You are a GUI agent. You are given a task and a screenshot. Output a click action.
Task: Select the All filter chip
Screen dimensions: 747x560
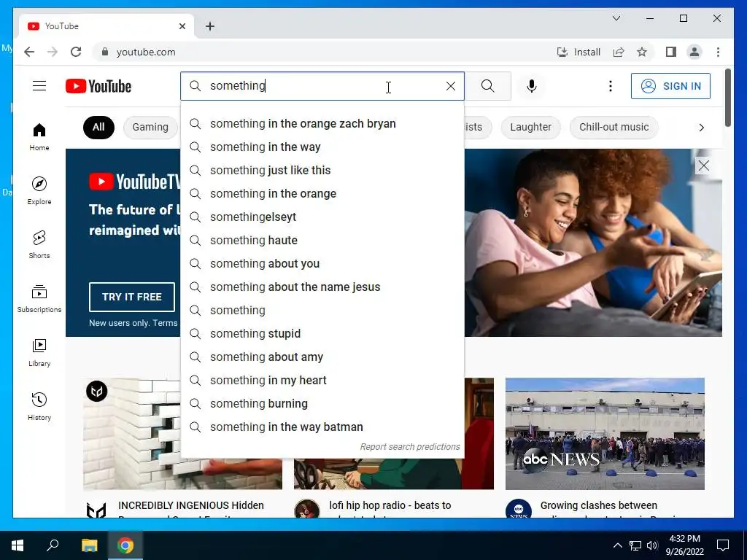(98, 127)
